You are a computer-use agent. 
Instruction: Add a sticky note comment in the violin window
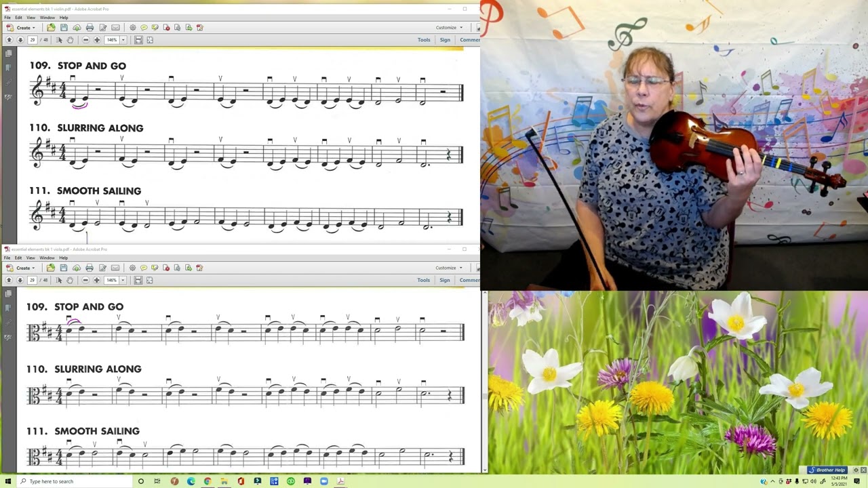tap(144, 28)
